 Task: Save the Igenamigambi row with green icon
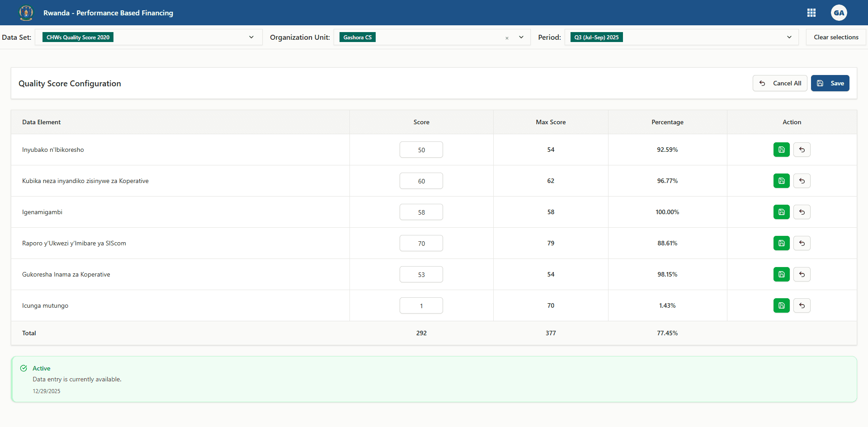point(781,212)
